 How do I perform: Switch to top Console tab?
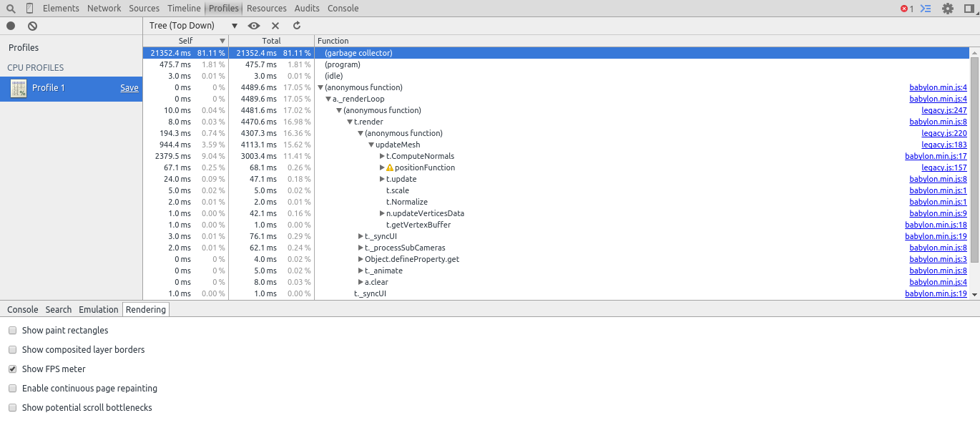(x=343, y=9)
